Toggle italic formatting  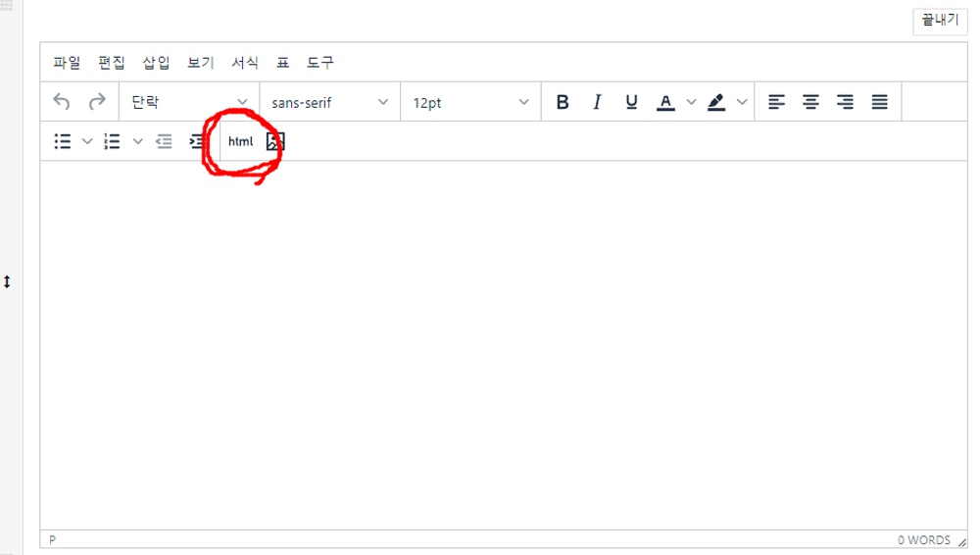click(x=597, y=102)
